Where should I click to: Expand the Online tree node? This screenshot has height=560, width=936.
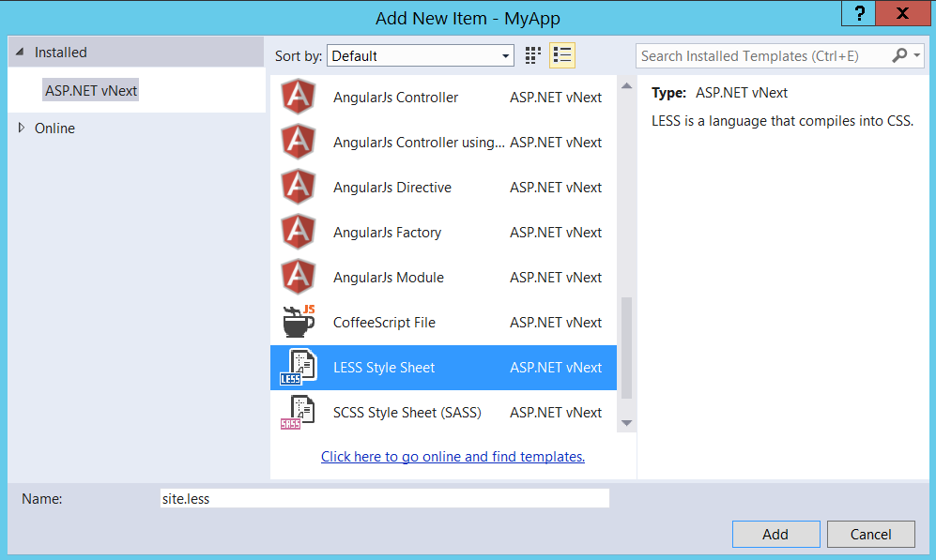pyautogui.click(x=22, y=128)
